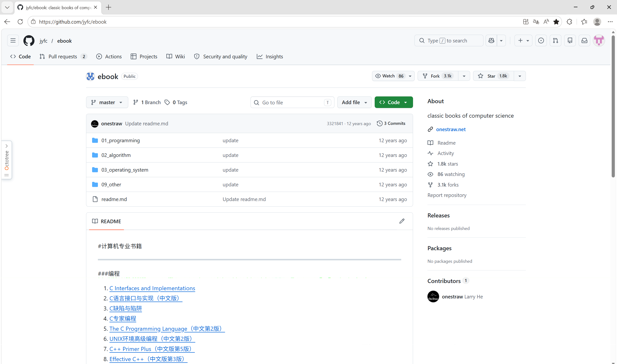
Task: Click the browser refresh icon
Action: pyautogui.click(x=20, y=22)
